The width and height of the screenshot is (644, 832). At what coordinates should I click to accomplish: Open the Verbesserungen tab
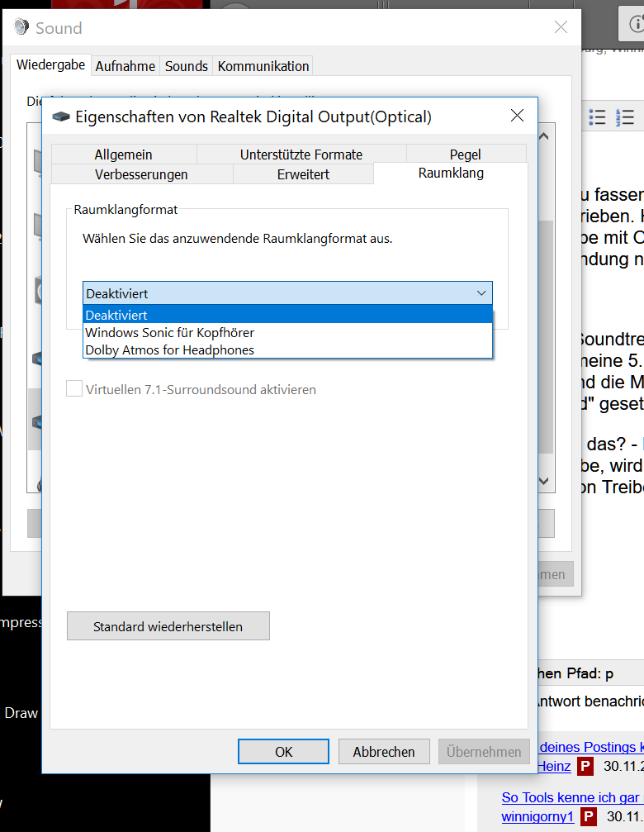pyautogui.click(x=141, y=174)
